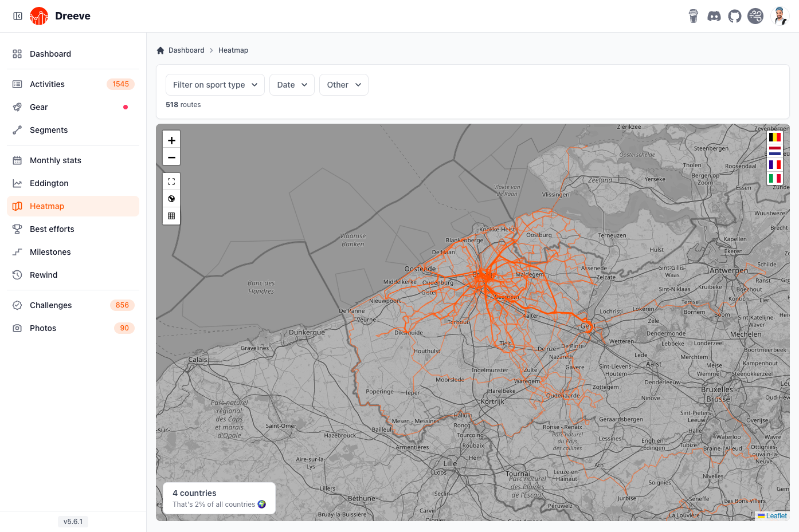This screenshot has height=532, width=799.
Task: Select the Belgium flag on map
Action: point(775,137)
